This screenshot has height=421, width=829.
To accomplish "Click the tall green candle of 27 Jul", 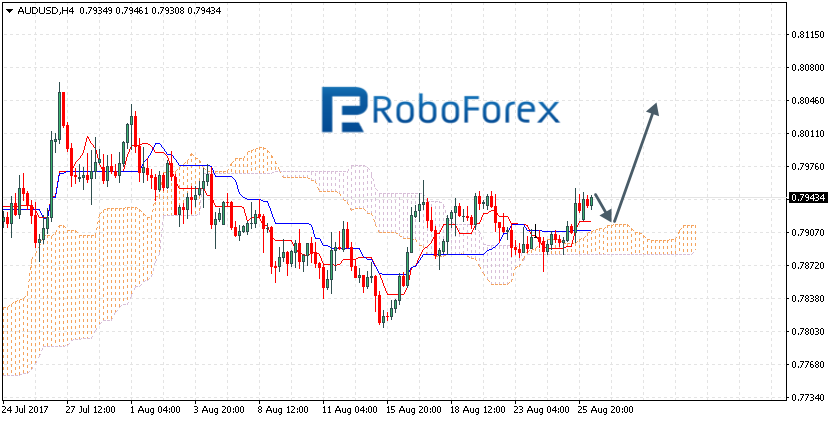I will (59, 115).
